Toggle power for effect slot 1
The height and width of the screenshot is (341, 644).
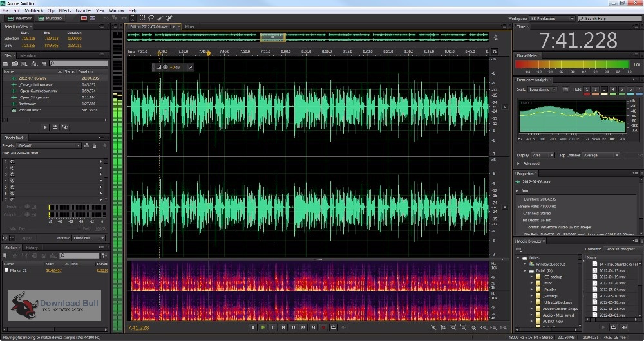pos(12,161)
